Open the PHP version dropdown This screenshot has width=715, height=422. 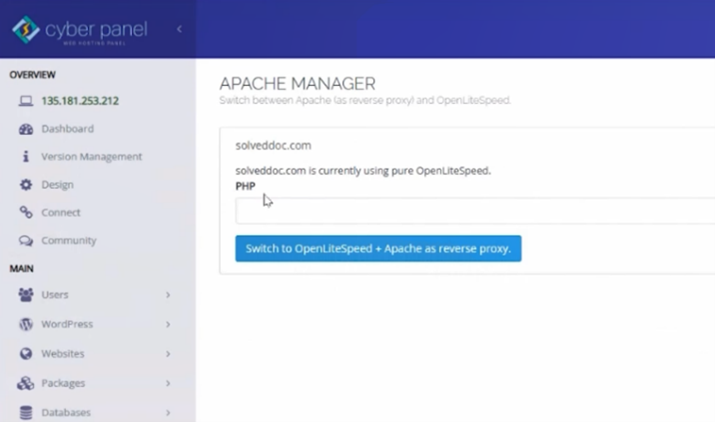[x=475, y=211]
